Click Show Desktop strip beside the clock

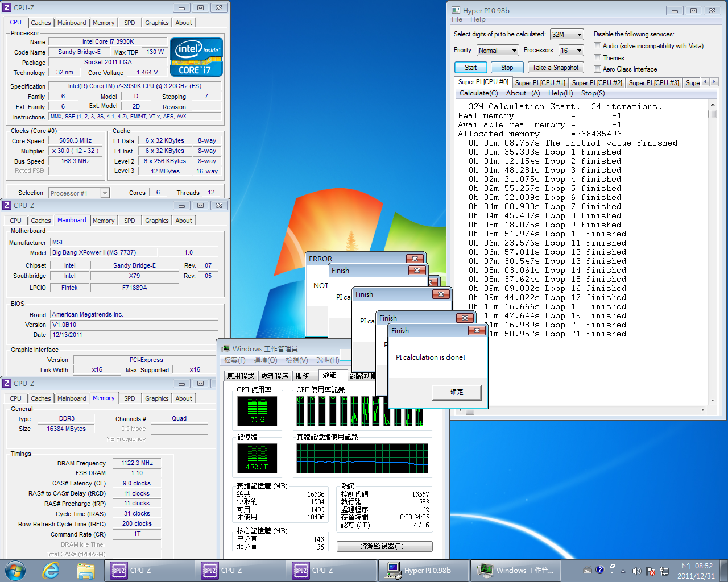click(x=723, y=571)
